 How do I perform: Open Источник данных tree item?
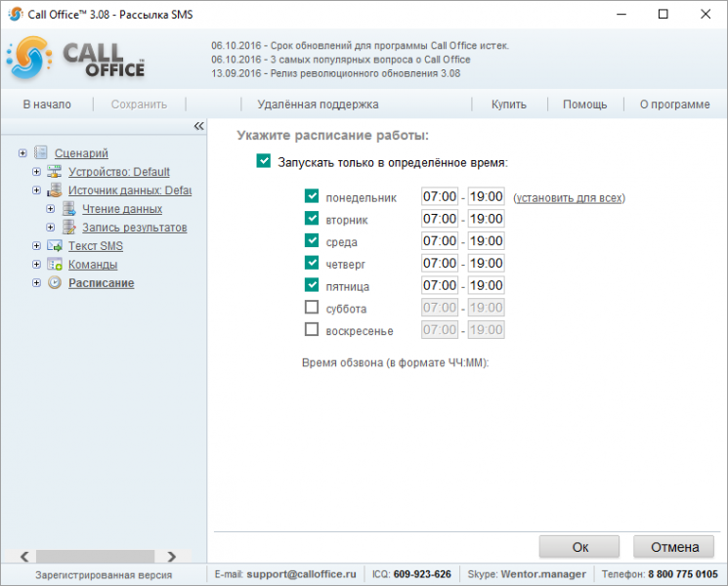coord(130,190)
